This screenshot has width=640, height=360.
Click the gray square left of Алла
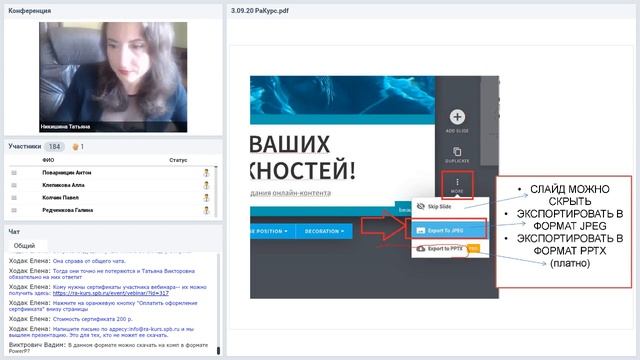[14, 185]
